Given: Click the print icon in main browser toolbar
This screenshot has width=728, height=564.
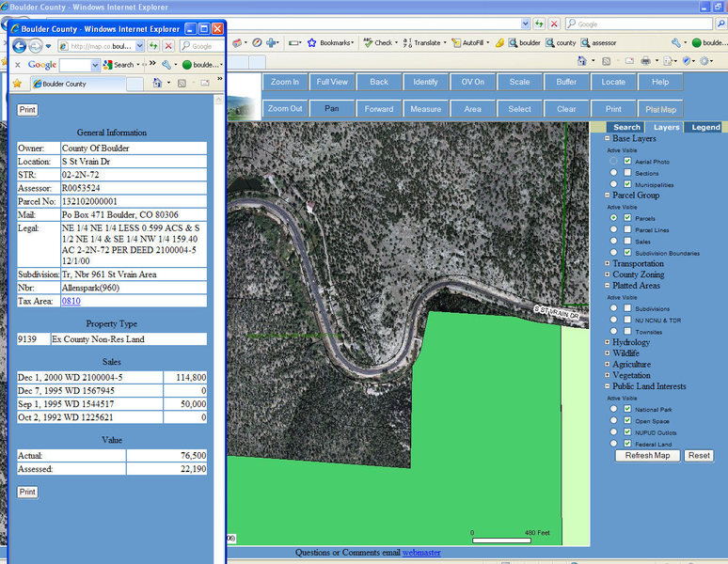Looking at the screenshot, I should [645, 61].
